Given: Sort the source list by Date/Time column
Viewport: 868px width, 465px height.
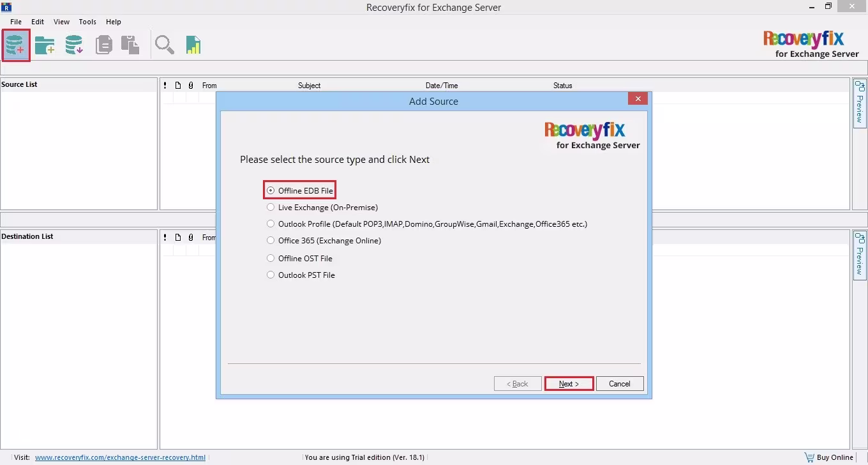Looking at the screenshot, I should (x=442, y=86).
